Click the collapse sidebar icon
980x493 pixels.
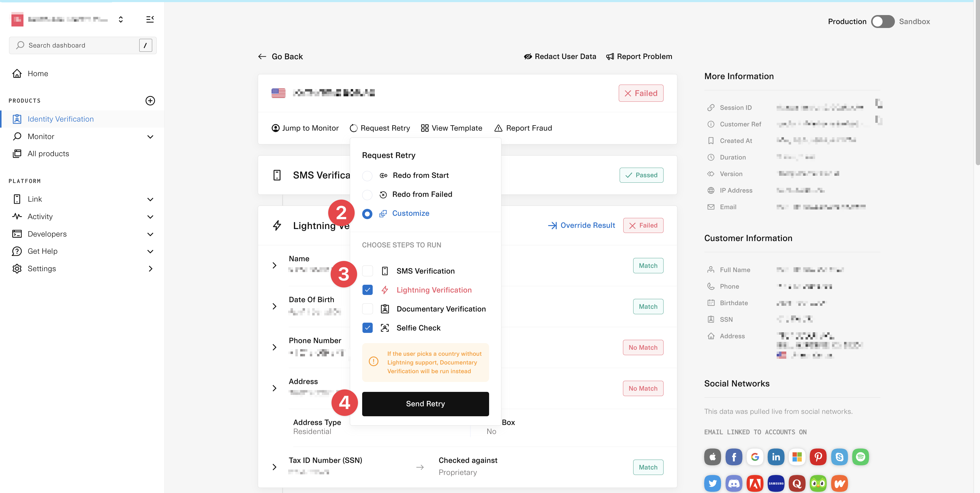150,20
